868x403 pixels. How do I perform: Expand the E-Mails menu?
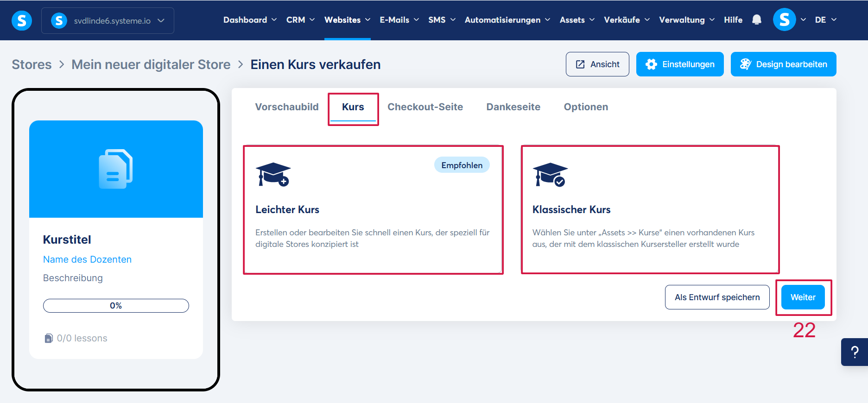point(399,20)
